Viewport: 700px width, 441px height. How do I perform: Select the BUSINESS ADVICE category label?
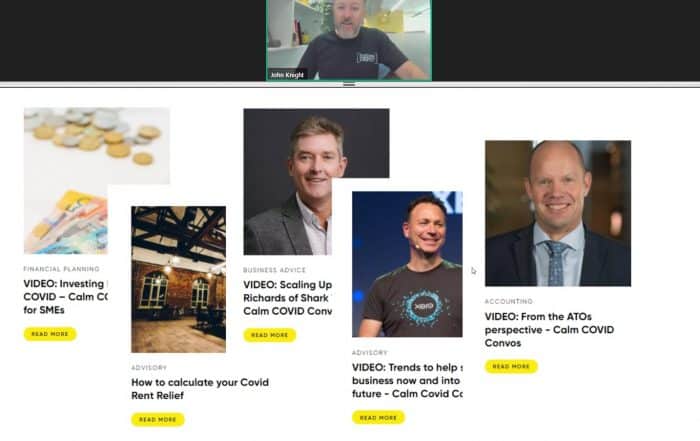coord(275,270)
